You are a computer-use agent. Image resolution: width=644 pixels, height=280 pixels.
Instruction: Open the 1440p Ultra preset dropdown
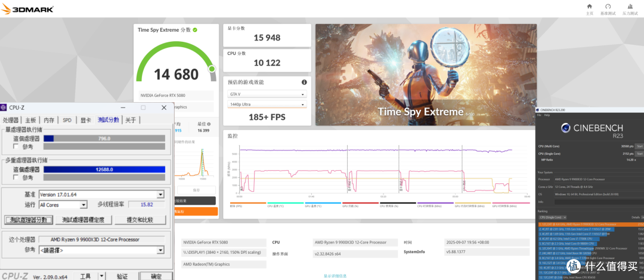[x=267, y=104]
